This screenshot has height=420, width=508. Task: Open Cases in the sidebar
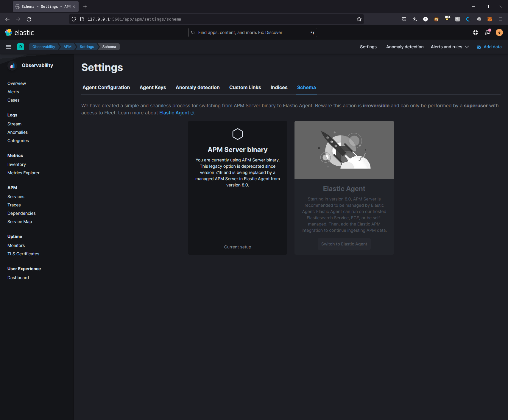point(13,100)
